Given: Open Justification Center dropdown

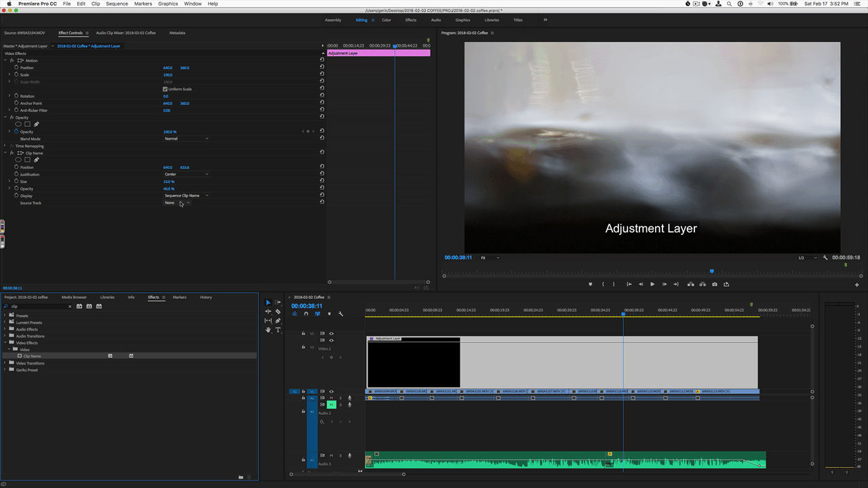Looking at the screenshot, I should point(186,174).
